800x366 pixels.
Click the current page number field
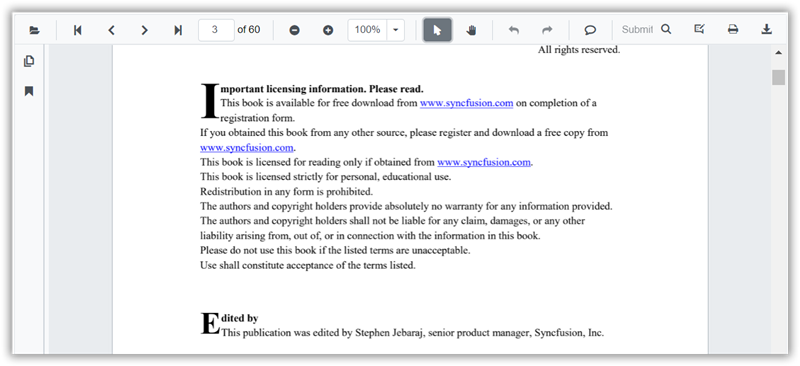click(216, 30)
